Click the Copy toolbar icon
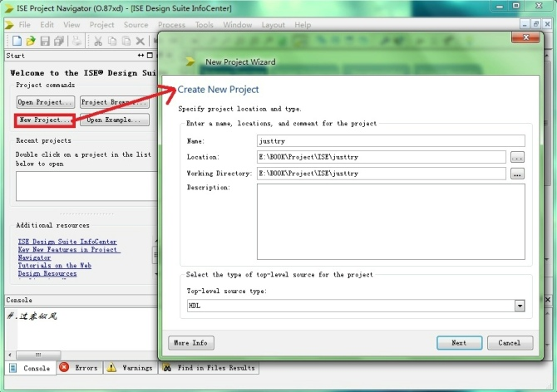The height and width of the screenshot is (392, 557). coord(112,41)
